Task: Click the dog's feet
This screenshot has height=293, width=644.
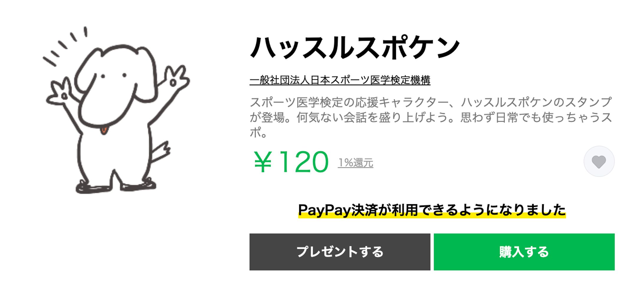Action: 115,187
